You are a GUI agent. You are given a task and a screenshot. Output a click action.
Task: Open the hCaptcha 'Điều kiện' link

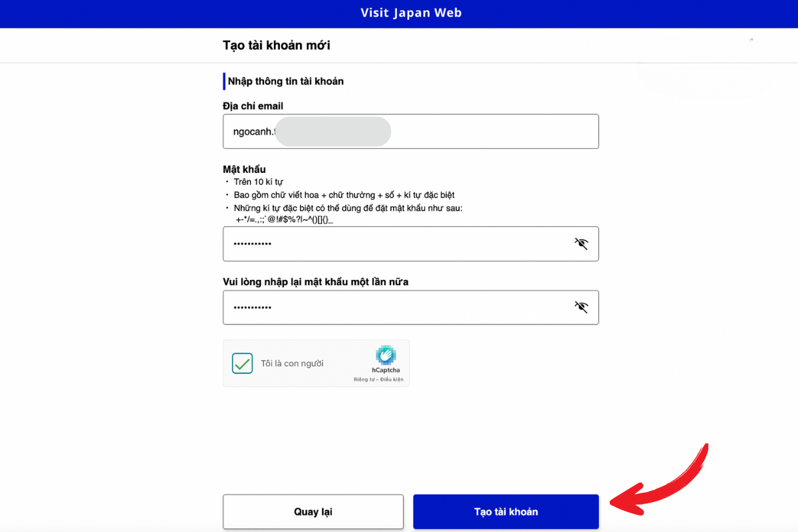point(392,380)
